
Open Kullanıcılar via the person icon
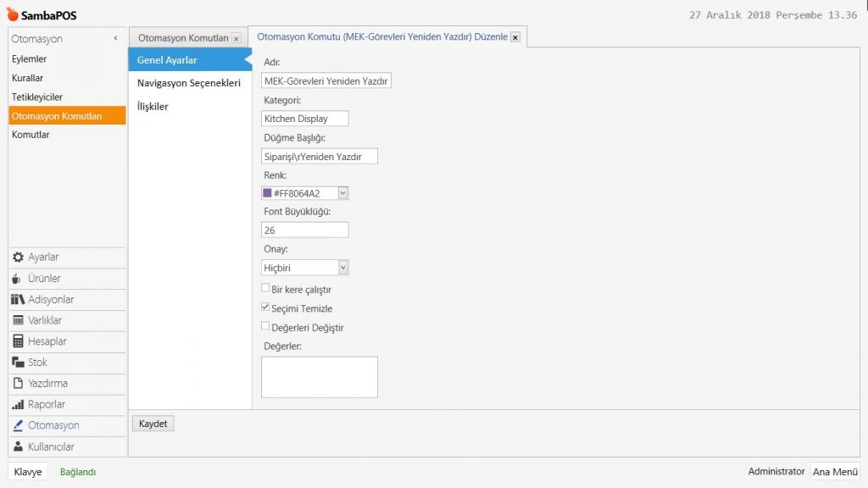tap(18, 446)
